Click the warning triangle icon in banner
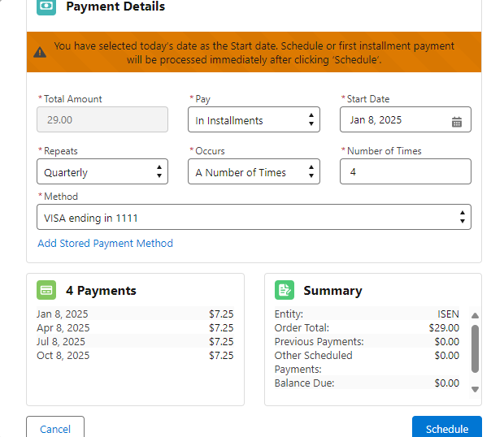The height and width of the screenshot is (437, 504). (x=40, y=53)
